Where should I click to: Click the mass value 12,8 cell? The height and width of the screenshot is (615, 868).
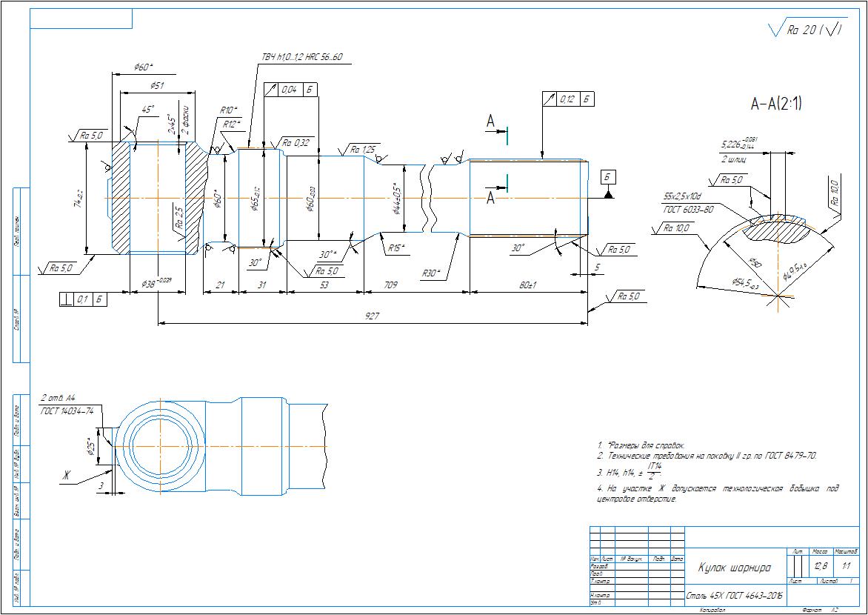(x=821, y=566)
